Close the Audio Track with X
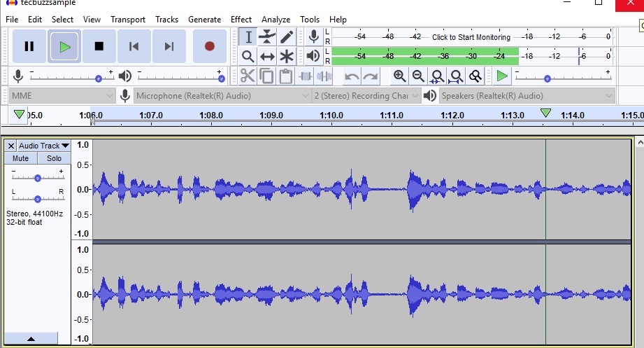 [10, 146]
